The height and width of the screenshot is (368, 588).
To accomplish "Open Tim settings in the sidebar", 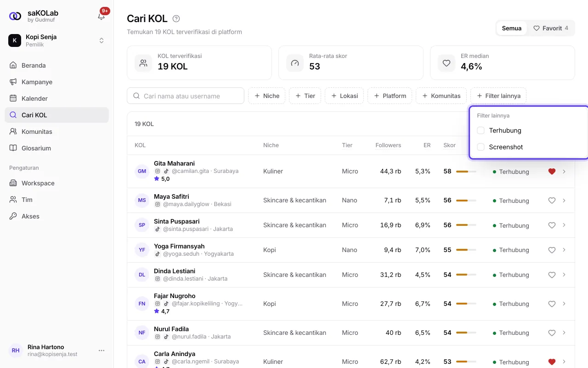I will click(x=57, y=200).
